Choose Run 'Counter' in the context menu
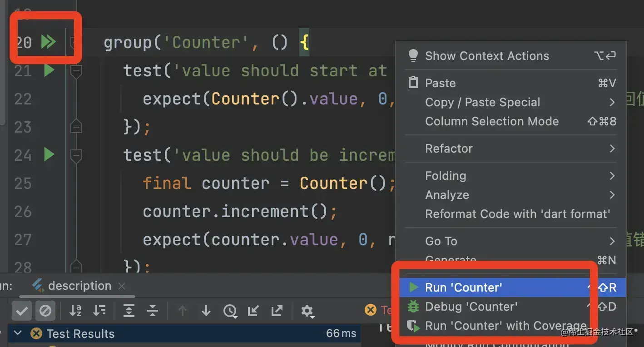This screenshot has width=644, height=347. (x=512, y=288)
